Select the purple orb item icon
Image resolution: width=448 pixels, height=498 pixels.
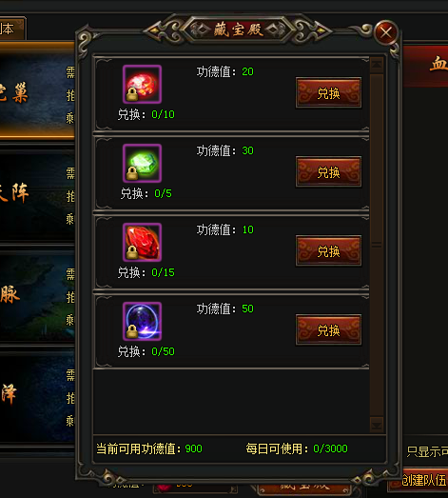[142, 322]
